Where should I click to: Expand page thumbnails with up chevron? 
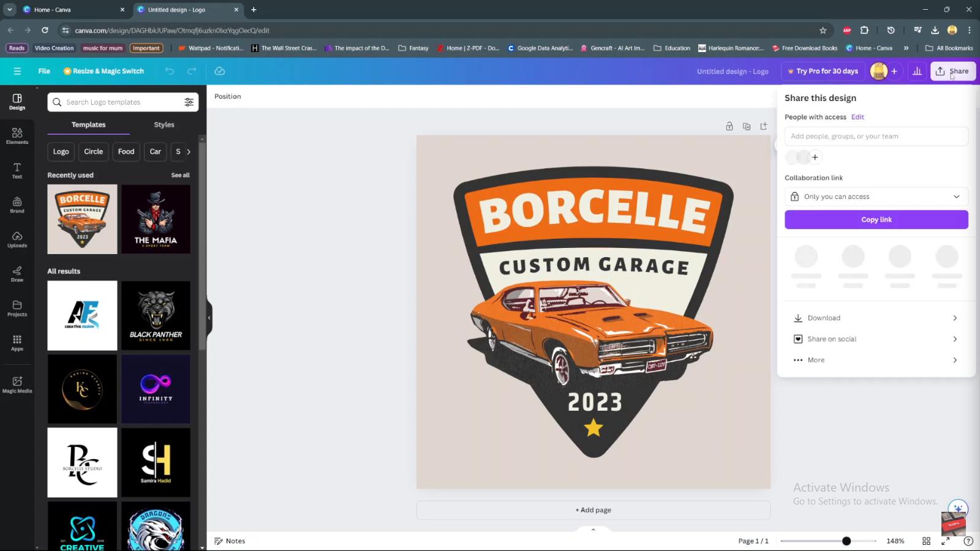coord(593,530)
